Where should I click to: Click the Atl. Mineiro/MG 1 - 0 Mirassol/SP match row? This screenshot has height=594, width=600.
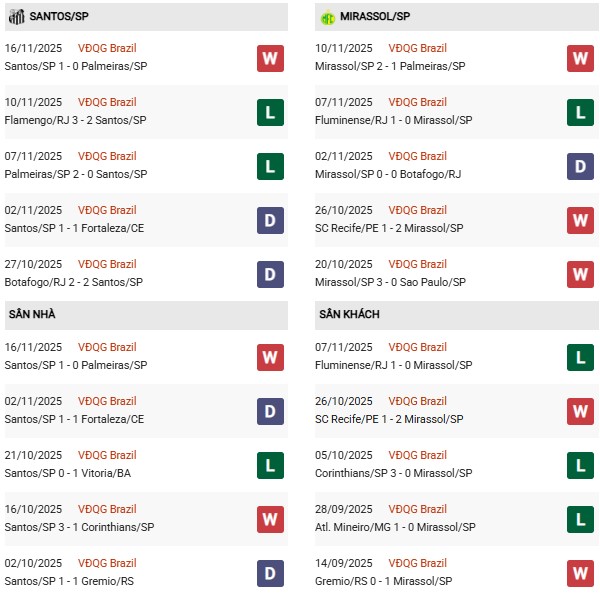[x=393, y=527]
